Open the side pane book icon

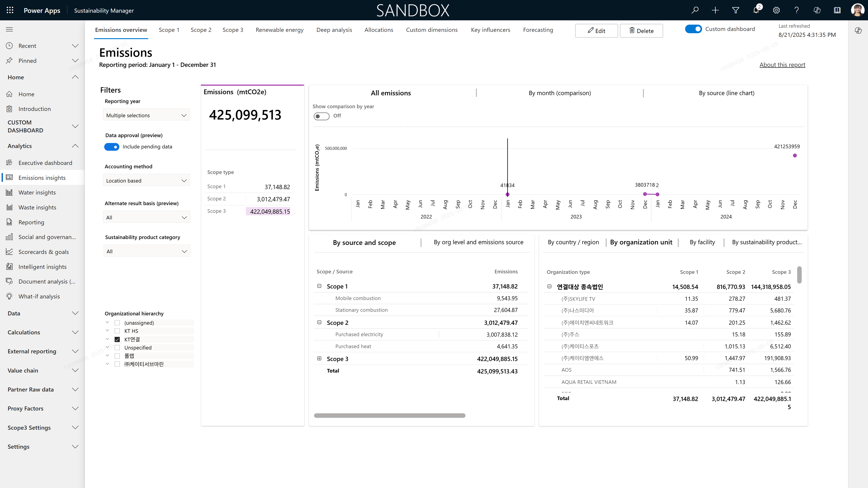pyautogui.click(x=837, y=10)
